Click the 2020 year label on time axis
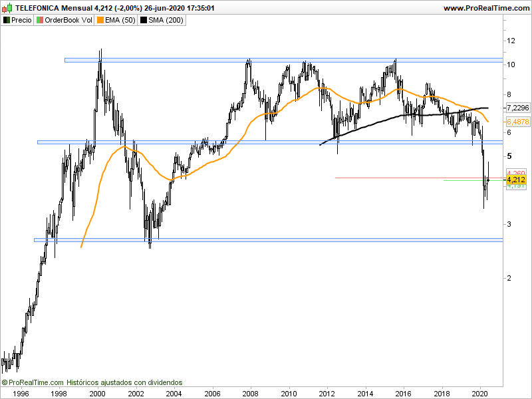This screenshot has width=532, height=399. [x=481, y=394]
